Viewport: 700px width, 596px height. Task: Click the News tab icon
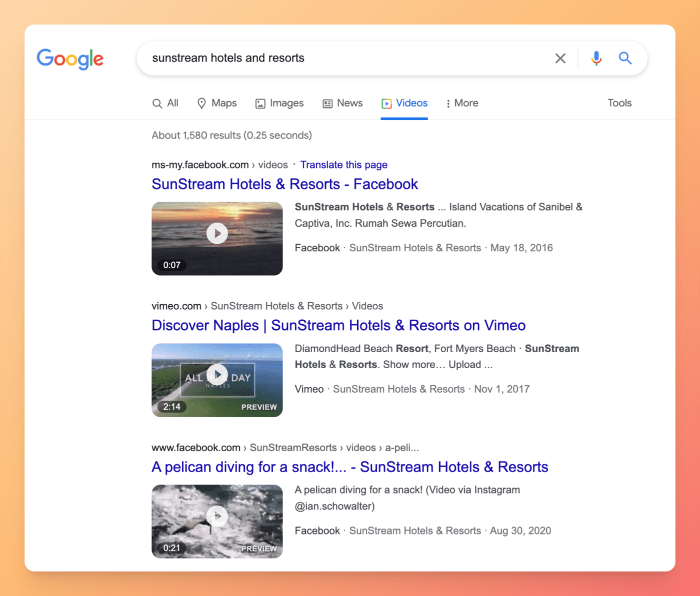[x=328, y=103]
